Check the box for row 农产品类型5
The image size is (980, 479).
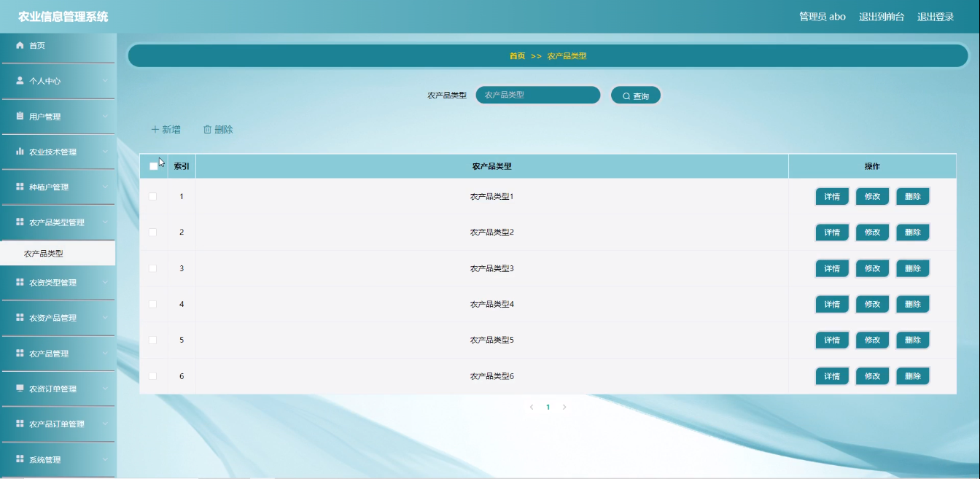coord(152,340)
